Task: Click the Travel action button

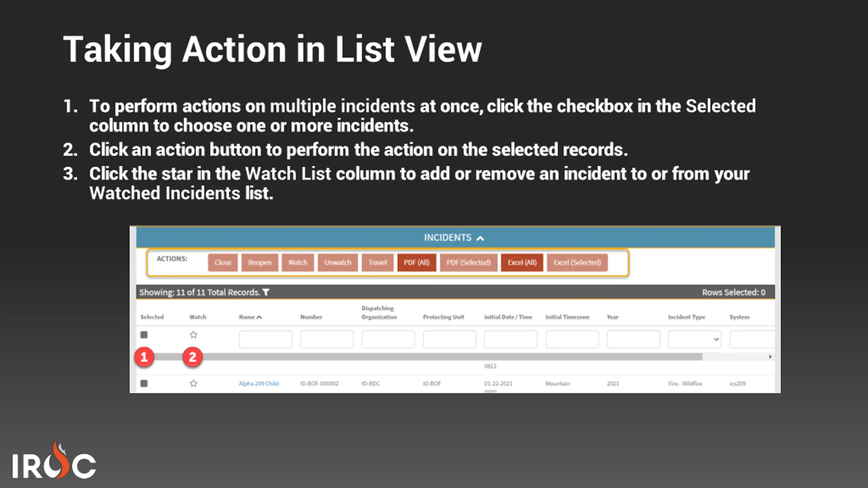Action: click(377, 263)
